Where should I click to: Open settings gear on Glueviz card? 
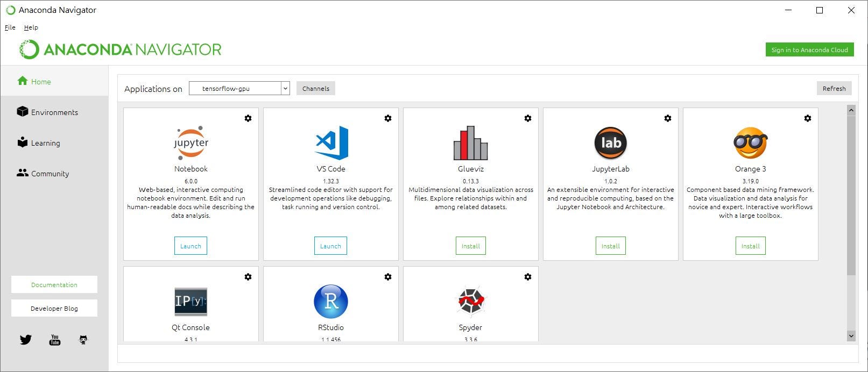[x=528, y=118]
